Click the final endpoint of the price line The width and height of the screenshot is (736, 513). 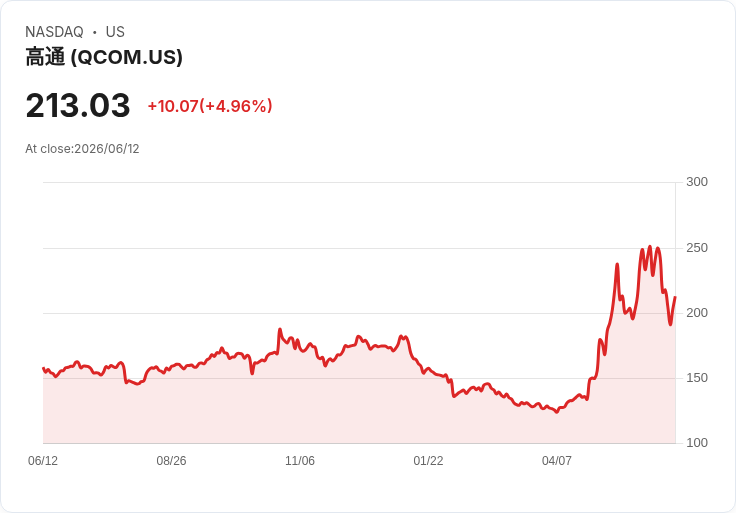tap(675, 297)
